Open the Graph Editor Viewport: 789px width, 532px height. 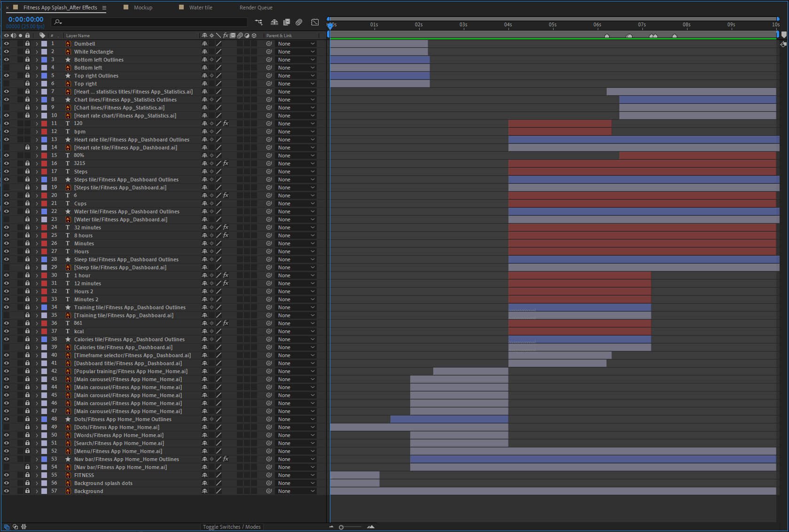click(315, 22)
